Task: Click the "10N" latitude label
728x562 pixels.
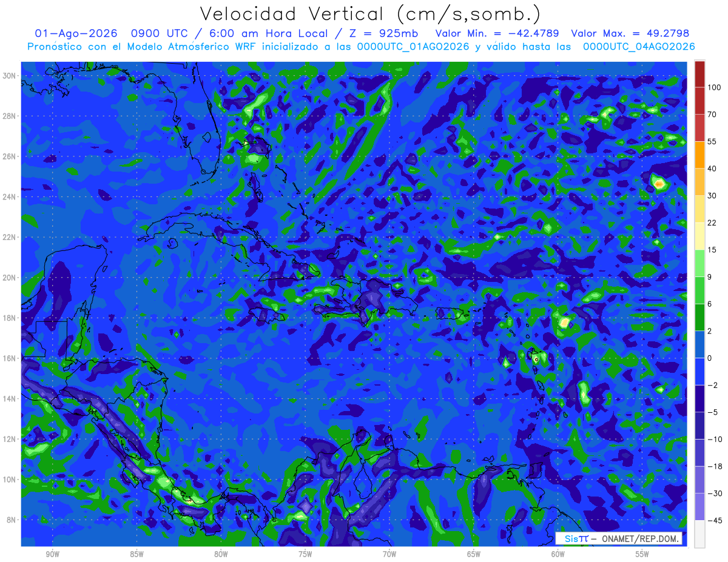Action: [x=10, y=480]
